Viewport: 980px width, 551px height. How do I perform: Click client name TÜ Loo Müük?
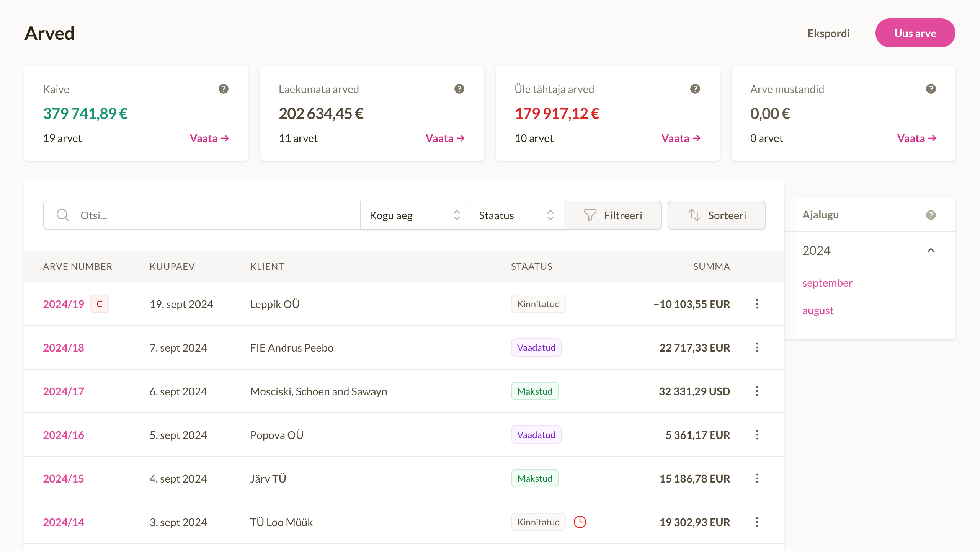[x=281, y=522]
